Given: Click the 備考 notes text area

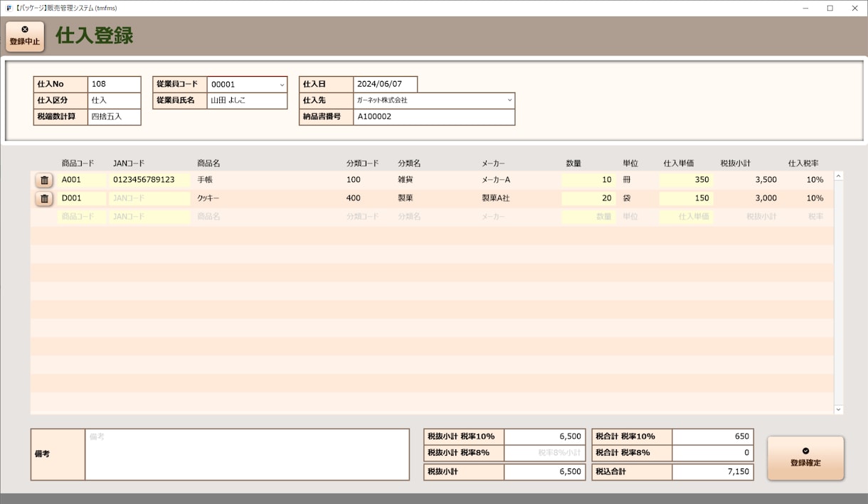Looking at the screenshot, I should pos(247,454).
